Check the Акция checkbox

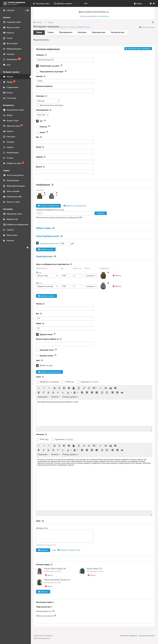[37, 132]
